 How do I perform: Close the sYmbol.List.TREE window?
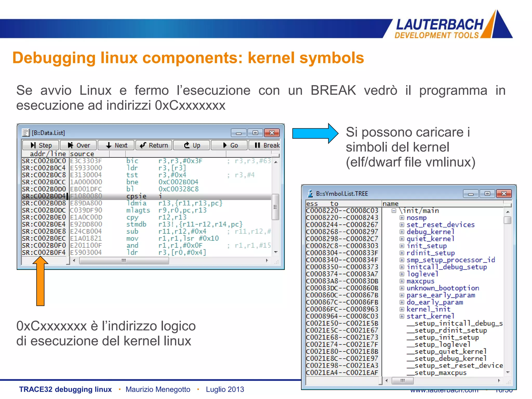tap(504, 194)
